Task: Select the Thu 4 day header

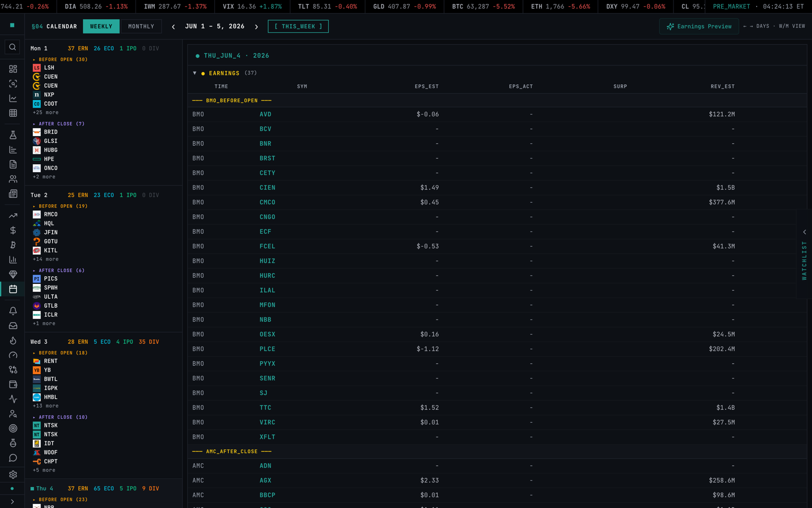Action: point(104,489)
